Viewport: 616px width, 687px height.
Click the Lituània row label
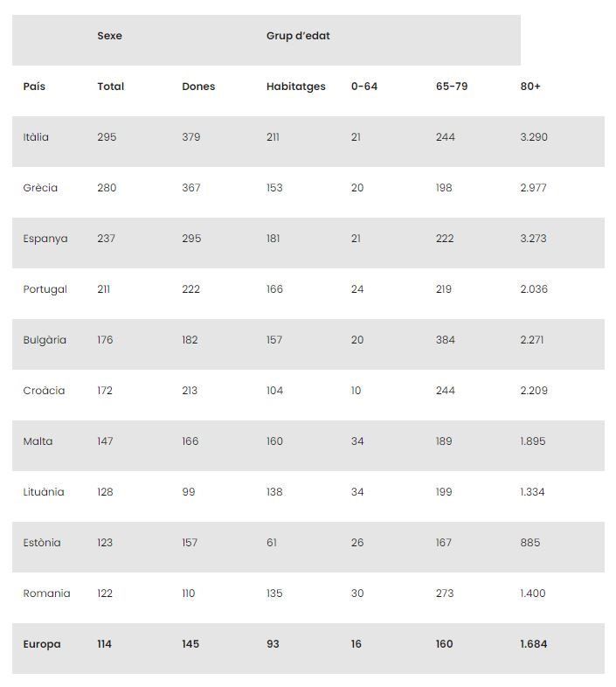coord(44,492)
